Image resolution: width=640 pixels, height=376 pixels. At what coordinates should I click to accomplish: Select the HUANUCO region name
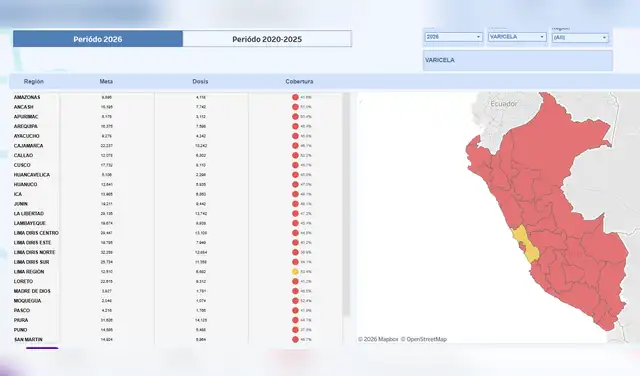(x=25, y=185)
